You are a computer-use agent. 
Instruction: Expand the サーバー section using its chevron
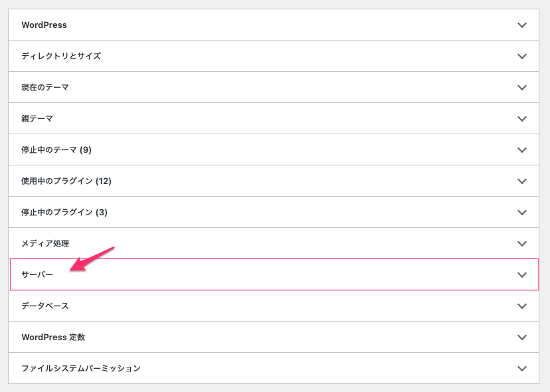522,275
